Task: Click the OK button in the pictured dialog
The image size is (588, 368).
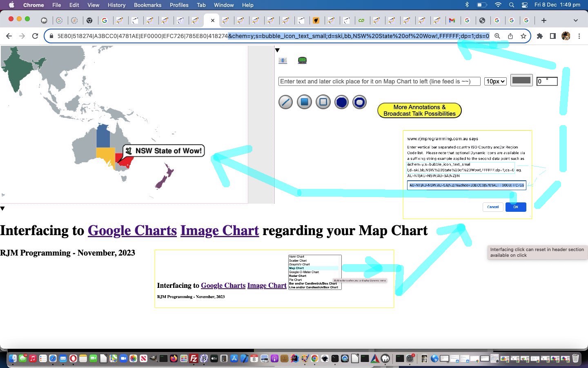Action: [516, 207]
